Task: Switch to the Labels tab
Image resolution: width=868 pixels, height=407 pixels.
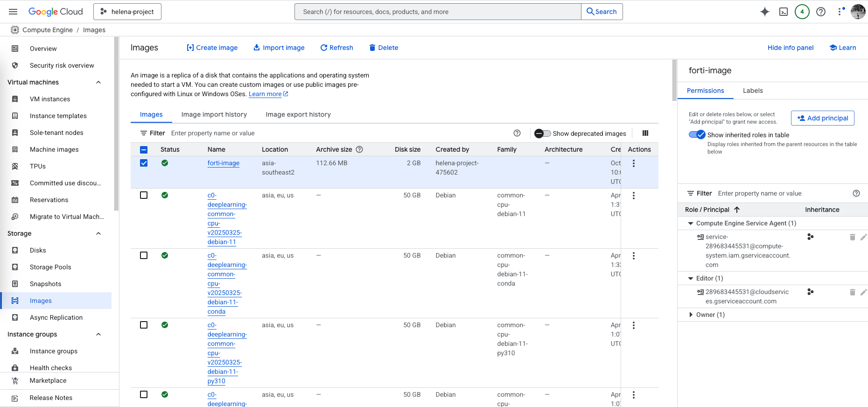Action: 752,91
